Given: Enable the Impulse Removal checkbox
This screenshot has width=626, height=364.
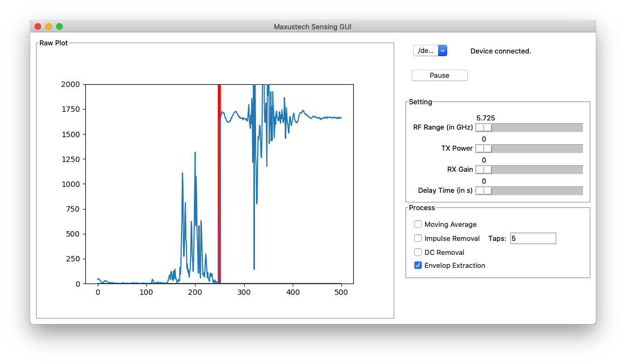Looking at the screenshot, I should point(418,238).
